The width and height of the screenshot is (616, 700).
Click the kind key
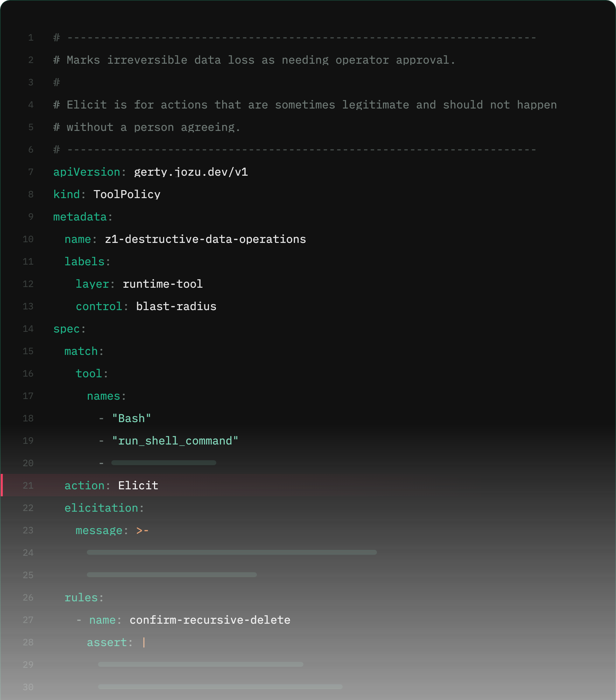(66, 195)
